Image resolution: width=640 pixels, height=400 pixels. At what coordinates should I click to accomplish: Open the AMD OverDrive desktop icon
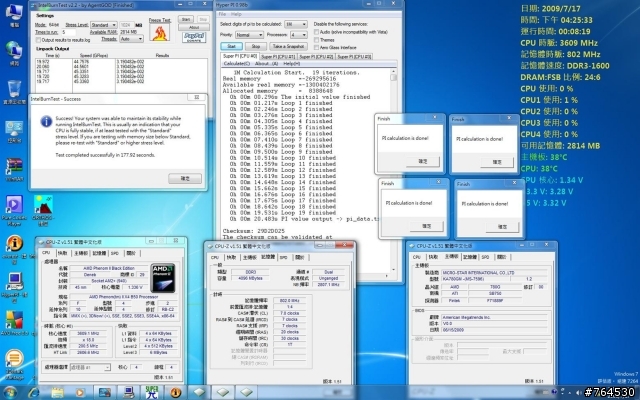14,324
